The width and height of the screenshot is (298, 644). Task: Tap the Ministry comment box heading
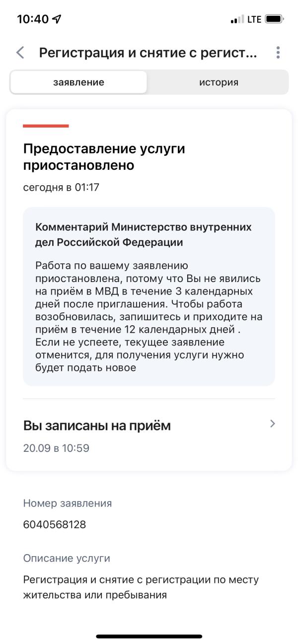point(143,234)
